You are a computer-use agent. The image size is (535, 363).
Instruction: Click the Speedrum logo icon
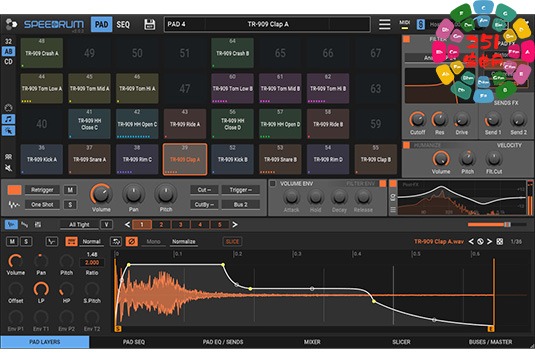(x=12, y=24)
